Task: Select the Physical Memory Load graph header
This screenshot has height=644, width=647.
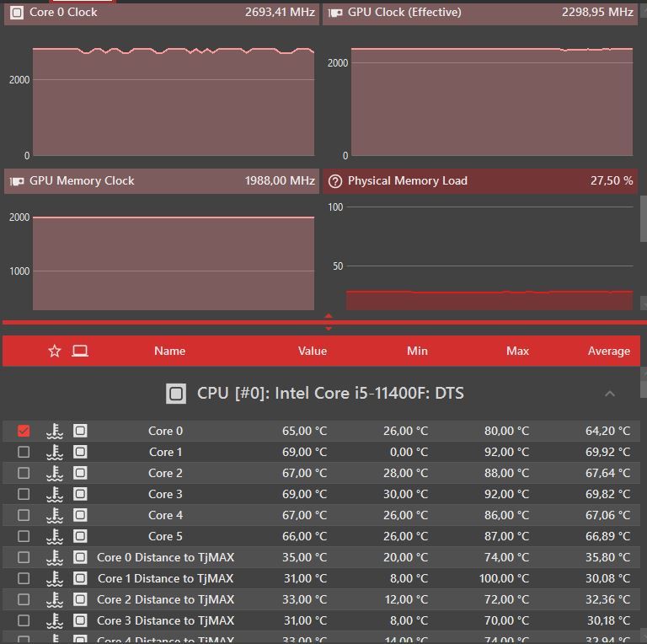Action: [x=480, y=181]
